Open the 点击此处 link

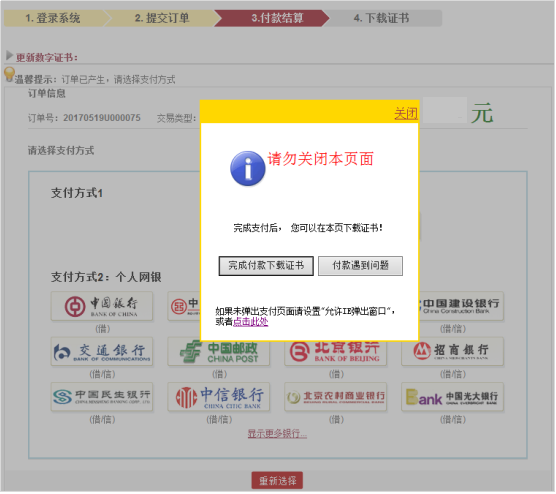tap(250, 322)
